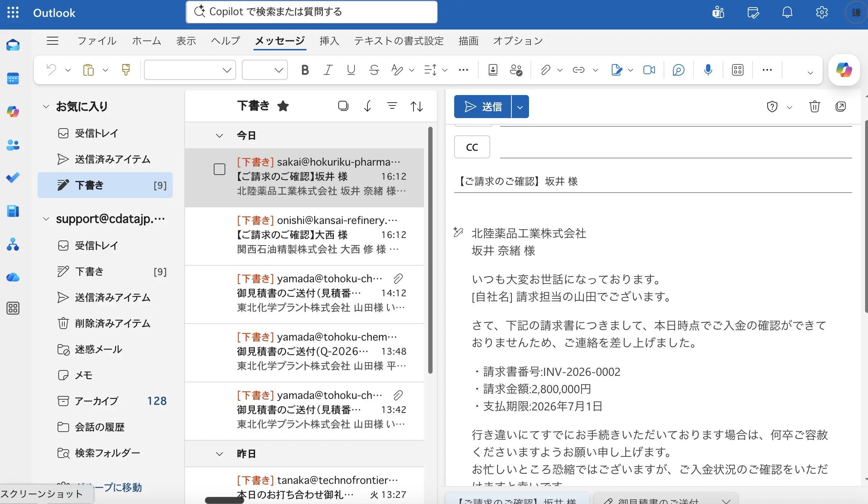868x504 pixels.
Task: Click the video meeting camera icon
Action: pyautogui.click(x=649, y=69)
